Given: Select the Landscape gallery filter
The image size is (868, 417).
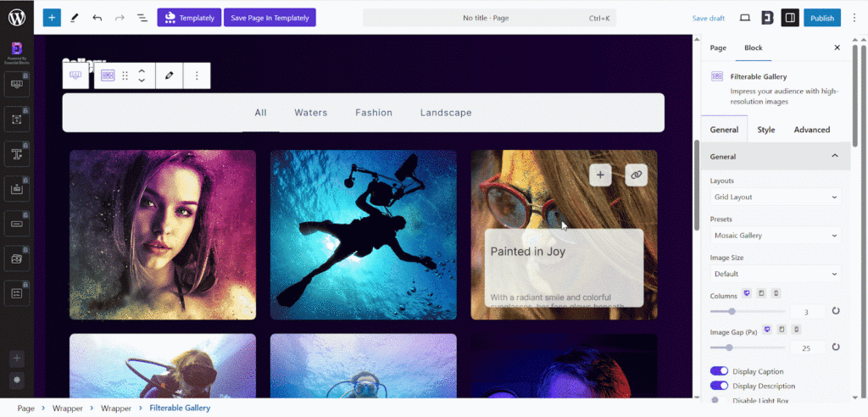Looking at the screenshot, I should click(x=446, y=113).
